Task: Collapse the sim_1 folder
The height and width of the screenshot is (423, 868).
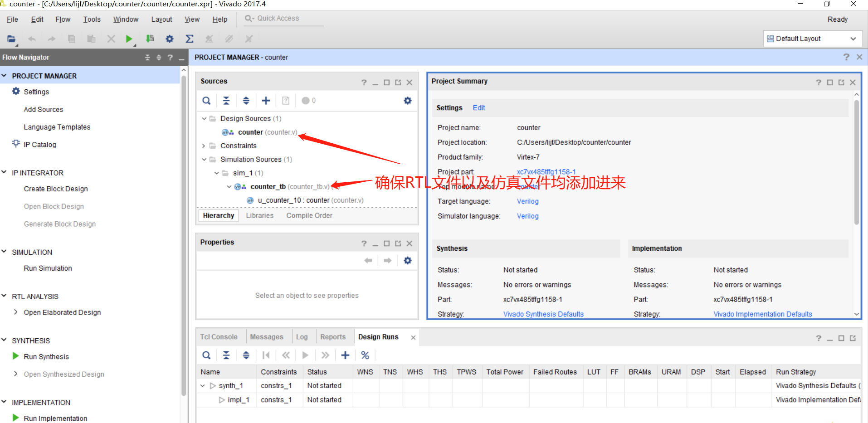Action: [x=217, y=173]
